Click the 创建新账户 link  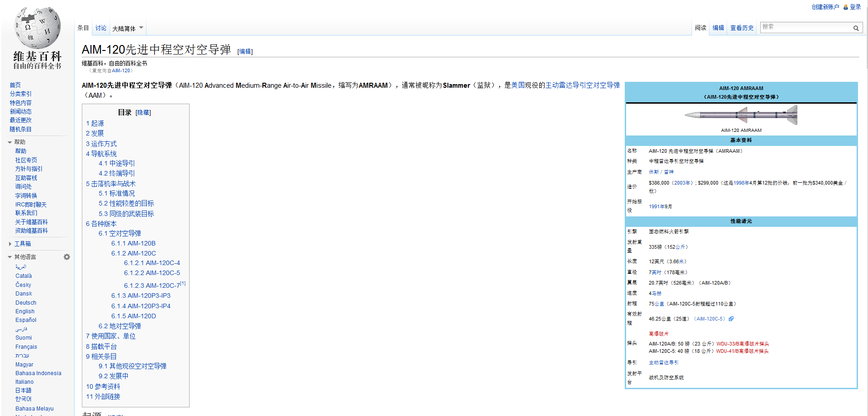pos(826,7)
